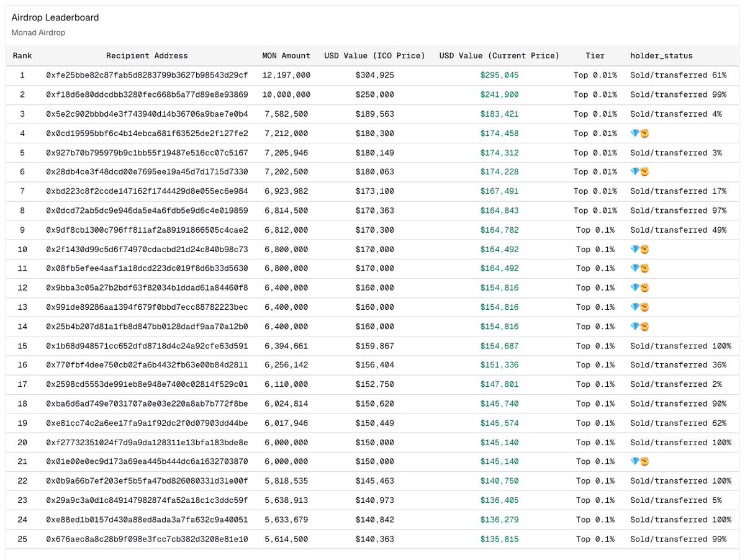Select address 0xf27732351024f7d9a9da128311e13bfa183bde8e
This screenshot has height=560, width=745.
click(x=147, y=443)
